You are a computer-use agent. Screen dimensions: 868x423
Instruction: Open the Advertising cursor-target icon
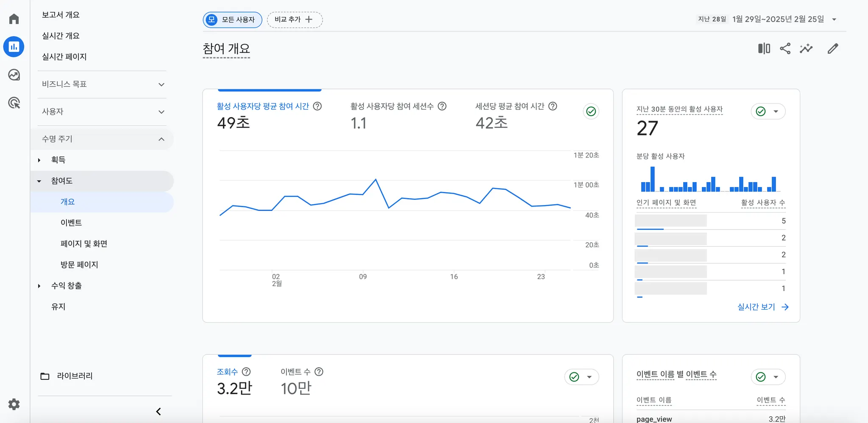(14, 103)
